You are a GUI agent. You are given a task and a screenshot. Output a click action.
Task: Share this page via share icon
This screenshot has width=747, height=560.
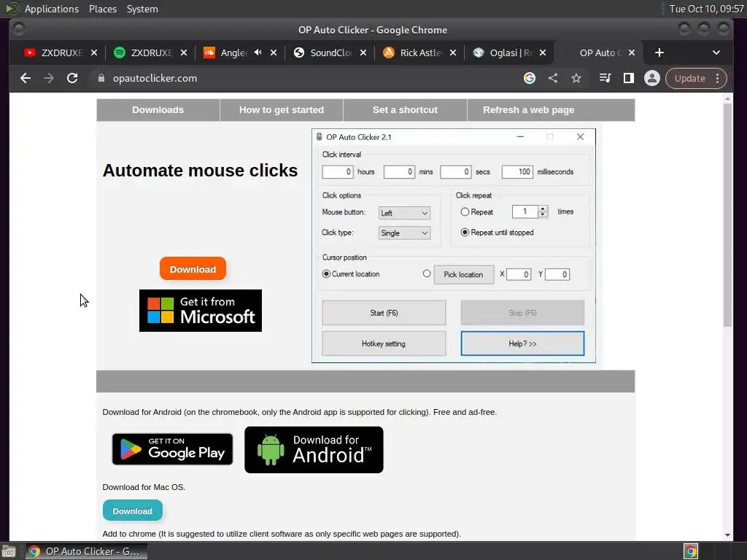(553, 78)
